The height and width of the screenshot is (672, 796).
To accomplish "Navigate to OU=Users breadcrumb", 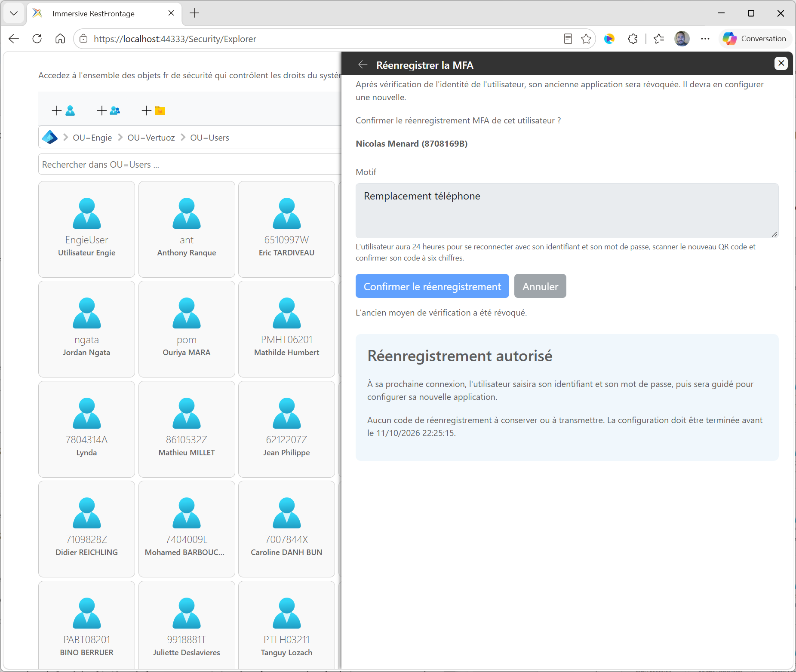I will (x=209, y=138).
